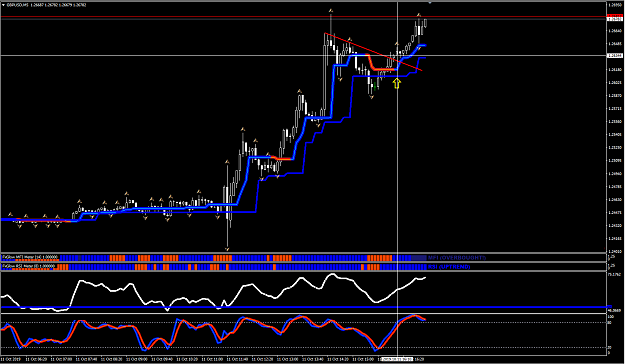Screen dimensions: 625x364
Task: Select the red descending trendline on the chart
Action: 373,51
